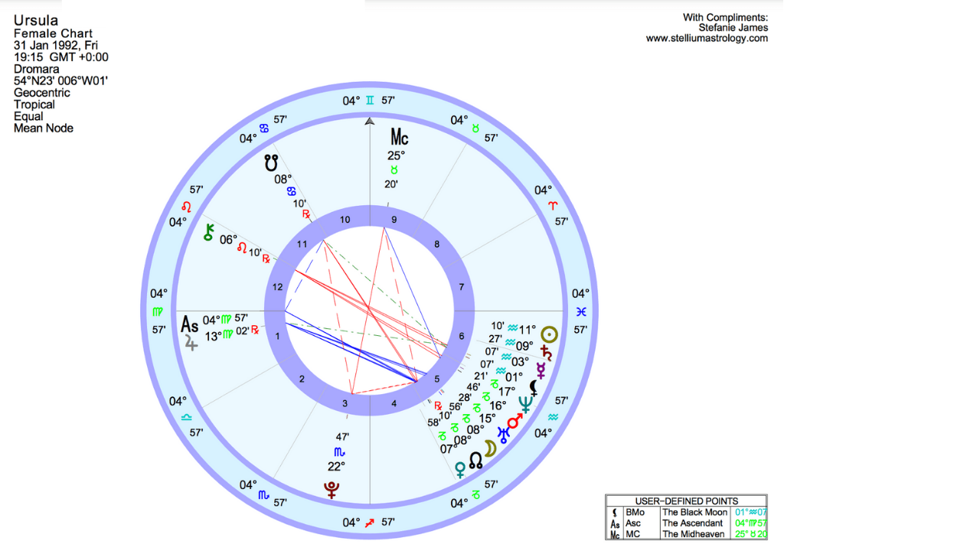This screenshot has height=551, width=980.
Task: Click the Sun glyph in the chart
Action: coord(549,334)
